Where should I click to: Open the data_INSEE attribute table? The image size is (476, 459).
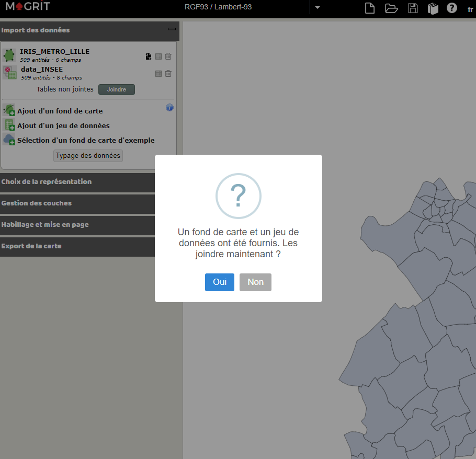(158, 73)
